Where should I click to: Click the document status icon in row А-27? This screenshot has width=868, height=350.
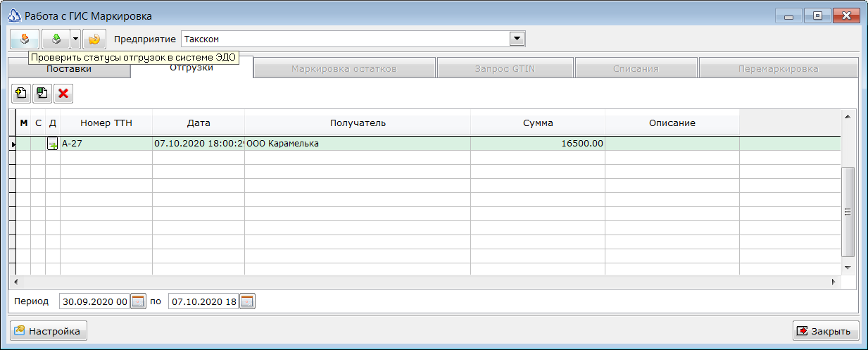[x=53, y=144]
